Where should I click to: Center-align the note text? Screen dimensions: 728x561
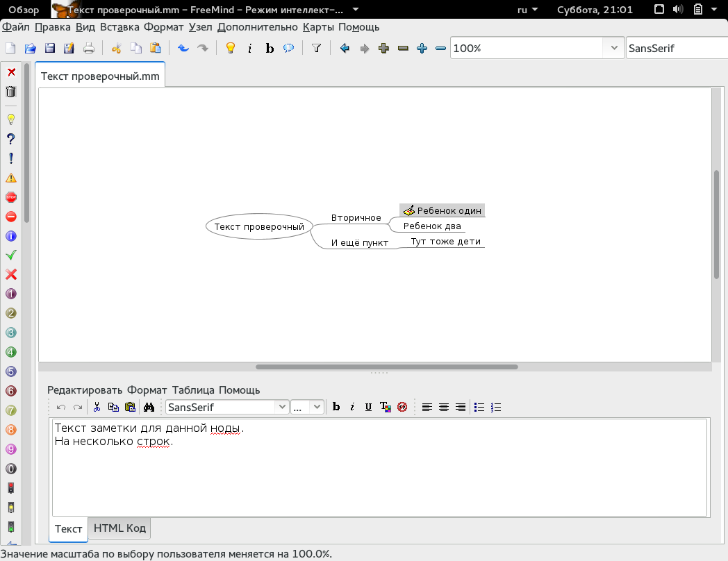[x=444, y=407]
